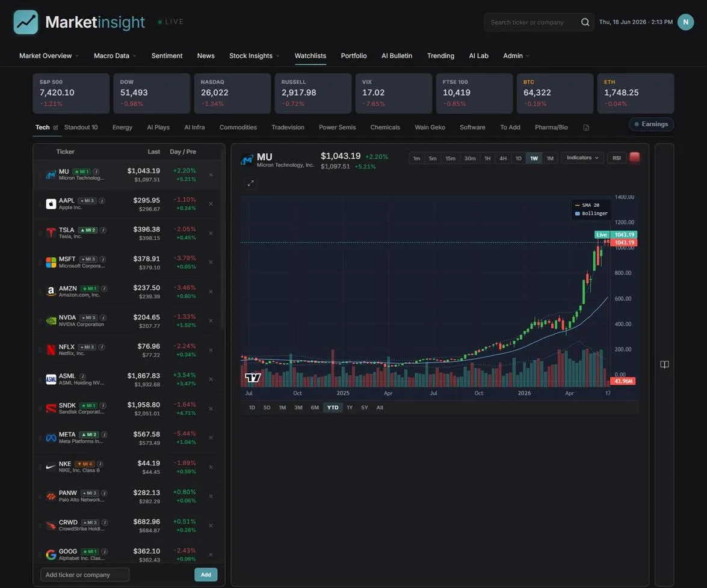The width and height of the screenshot is (707, 588).
Task: Sort by the Day / Pre column header
Action: click(182, 152)
